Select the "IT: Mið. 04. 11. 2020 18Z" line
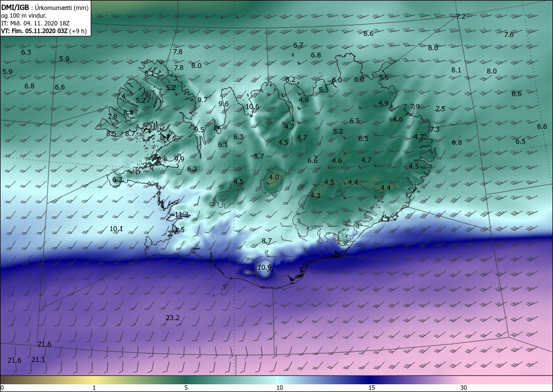This screenshot has width=553, height=392. pyautogui.click(x=35, y=23)
